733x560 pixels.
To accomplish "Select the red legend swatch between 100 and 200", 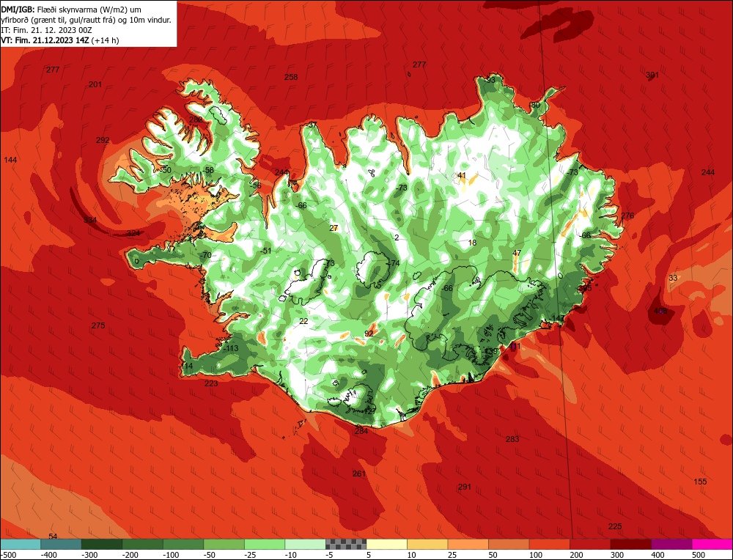I will coord(549,545).
